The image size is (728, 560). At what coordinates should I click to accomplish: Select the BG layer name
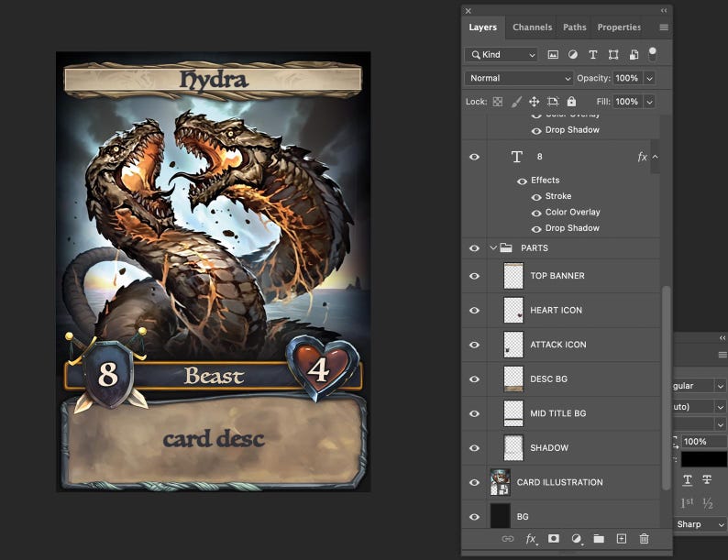pyautogui.click(x=523, y=517)
